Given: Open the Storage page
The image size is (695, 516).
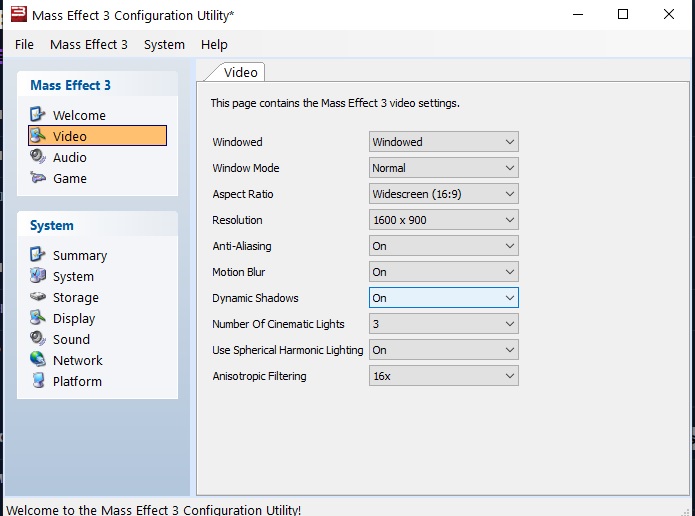Looking at the screenshot, I should pos(75,297).
